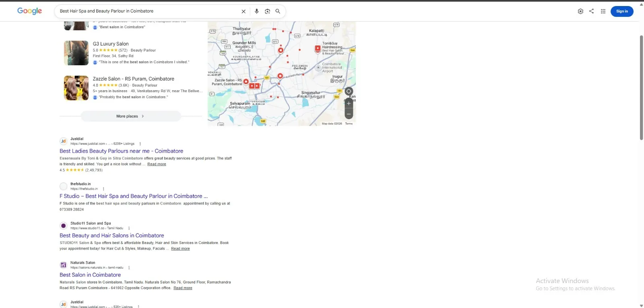Select the G3 Luxury Salon listing

coord(111,44)
